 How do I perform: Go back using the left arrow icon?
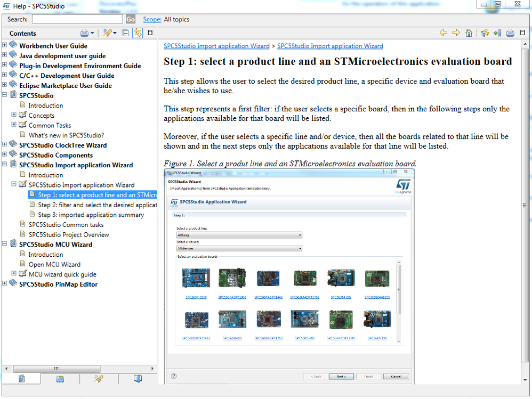tap(444, 32)
